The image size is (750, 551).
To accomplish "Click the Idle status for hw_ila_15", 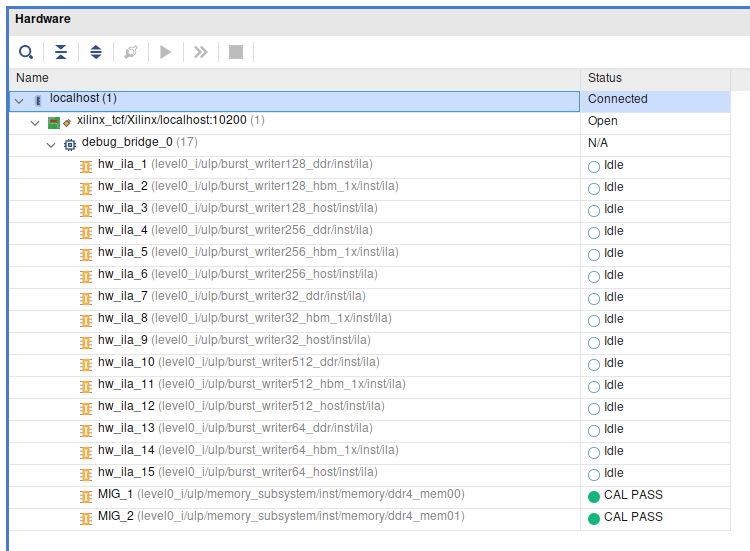I will click(606, 474).
